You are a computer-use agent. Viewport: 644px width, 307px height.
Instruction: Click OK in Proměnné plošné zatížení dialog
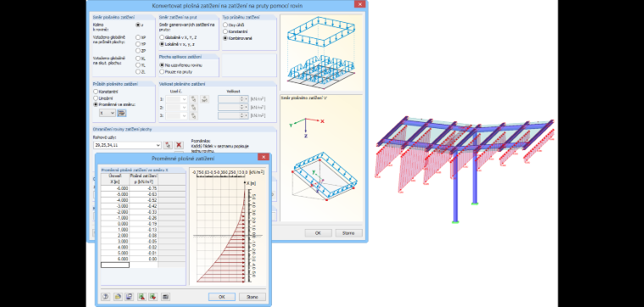[x=222, y=297]
